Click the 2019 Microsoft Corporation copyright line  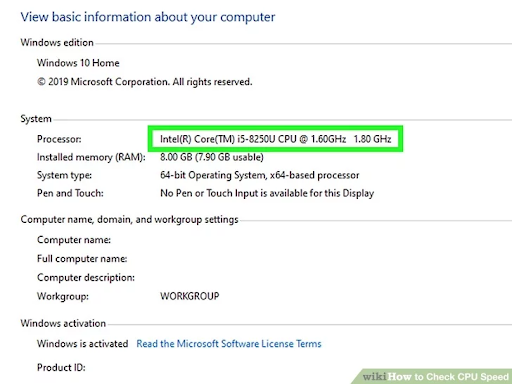tap(145, 82)
